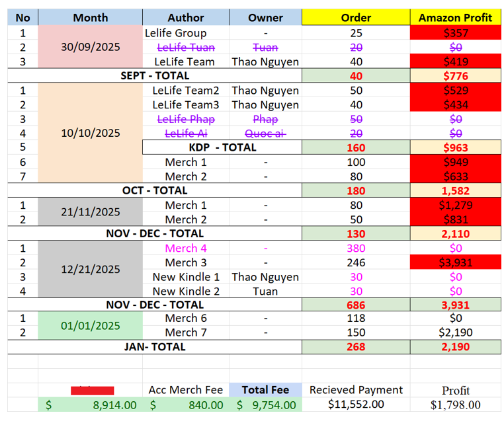The width and height of the screenshot is (504, 425).
Task: Select the JAN- TOTAL row label
Action: point(155,347)
